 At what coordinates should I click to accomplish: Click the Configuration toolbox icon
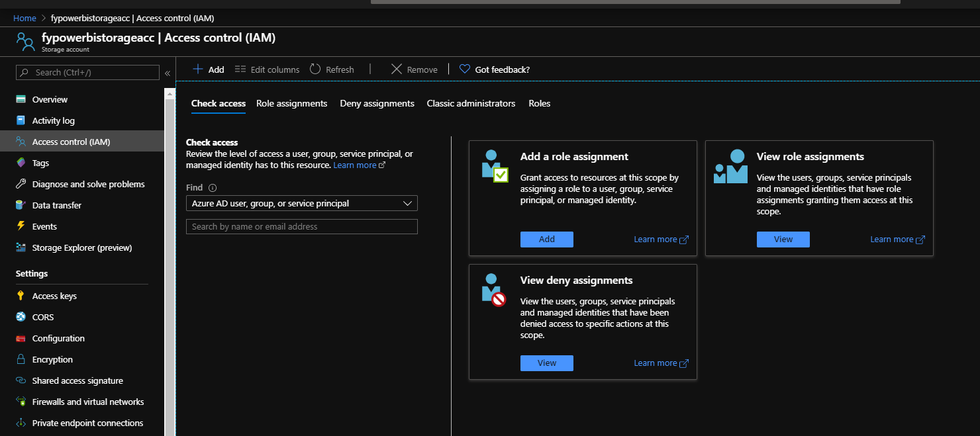[x=21, y=338]
